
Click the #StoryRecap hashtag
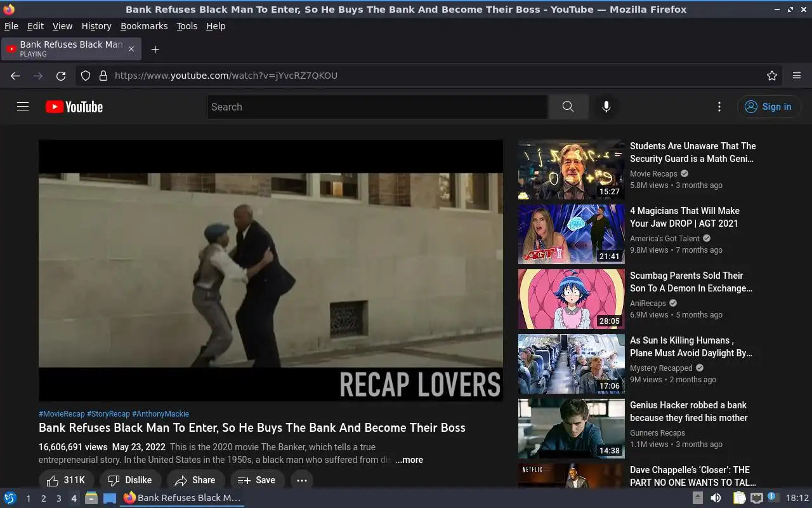[108, 413]
